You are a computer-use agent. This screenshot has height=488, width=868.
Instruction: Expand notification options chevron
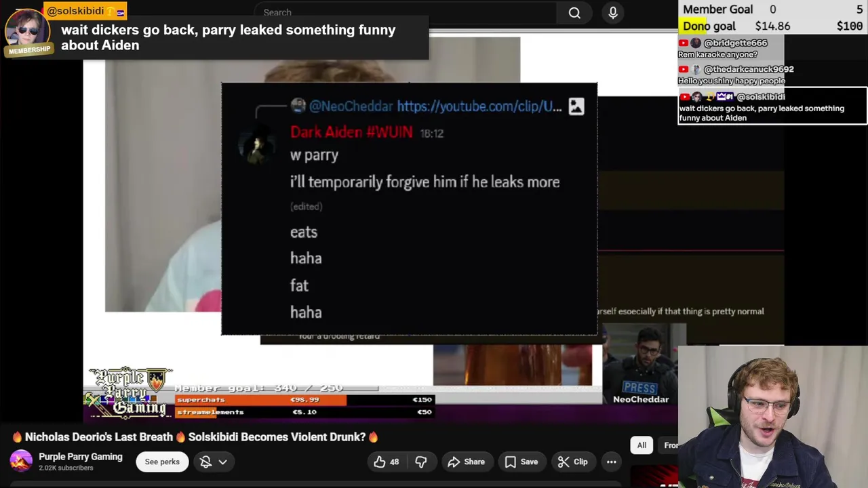click(x=222, y=462)
